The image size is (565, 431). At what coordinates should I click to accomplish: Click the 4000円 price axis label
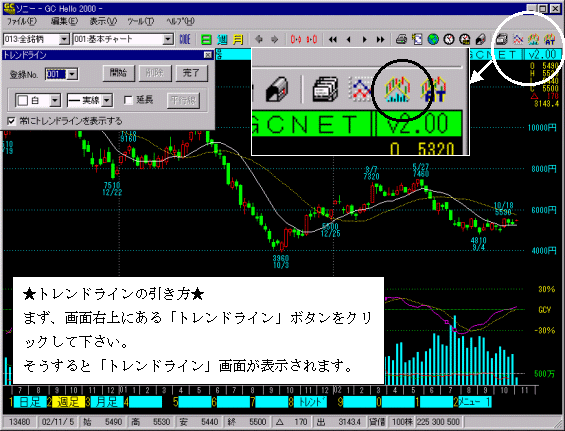click(544, 250)
